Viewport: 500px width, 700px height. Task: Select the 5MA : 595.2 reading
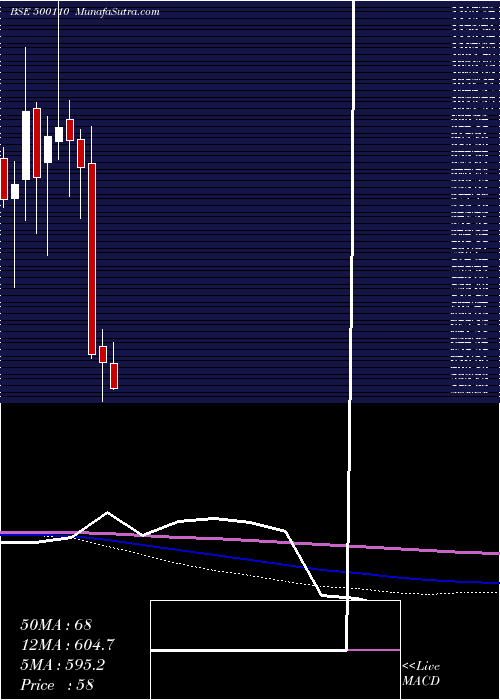tap(62, 665)
